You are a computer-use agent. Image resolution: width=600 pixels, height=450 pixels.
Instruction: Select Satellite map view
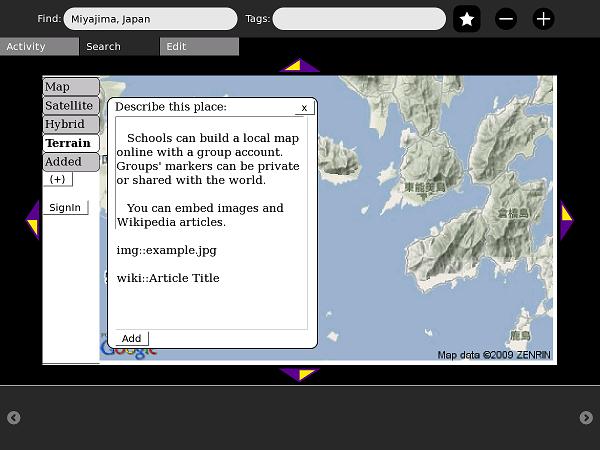pyautogui.click(x=71, y=106)
